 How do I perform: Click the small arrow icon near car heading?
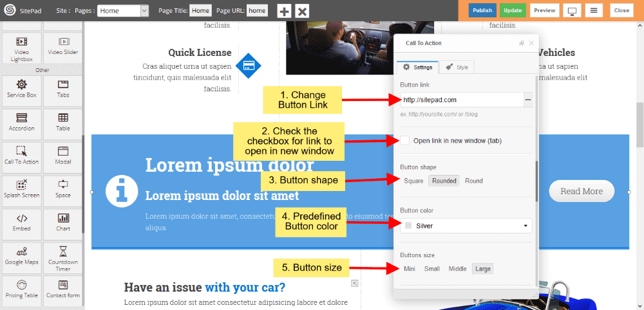click(354, 284)
